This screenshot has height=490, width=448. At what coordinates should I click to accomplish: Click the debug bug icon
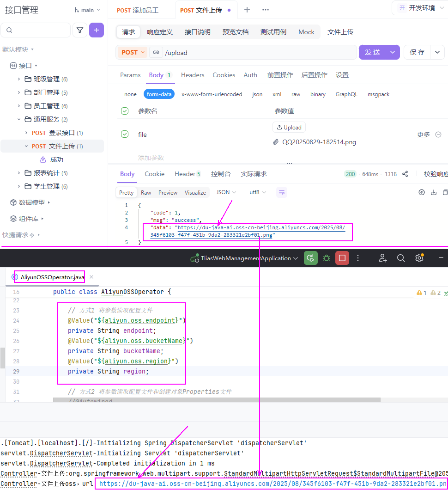[x=327, y=258]
